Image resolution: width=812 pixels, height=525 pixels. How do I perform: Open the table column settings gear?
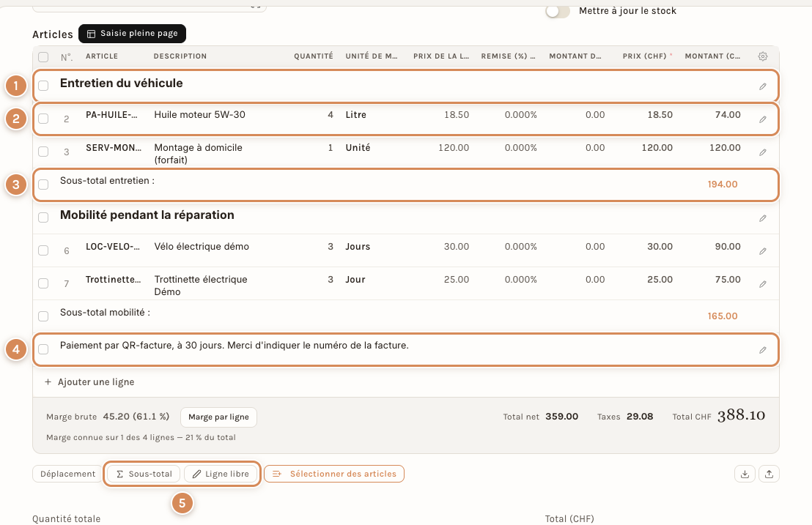point(763,56)
